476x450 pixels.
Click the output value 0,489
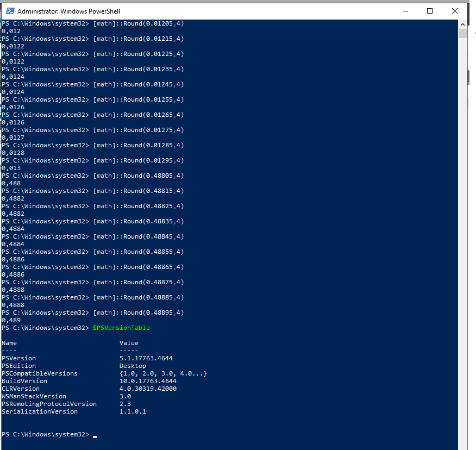click(x=11, y=320)
